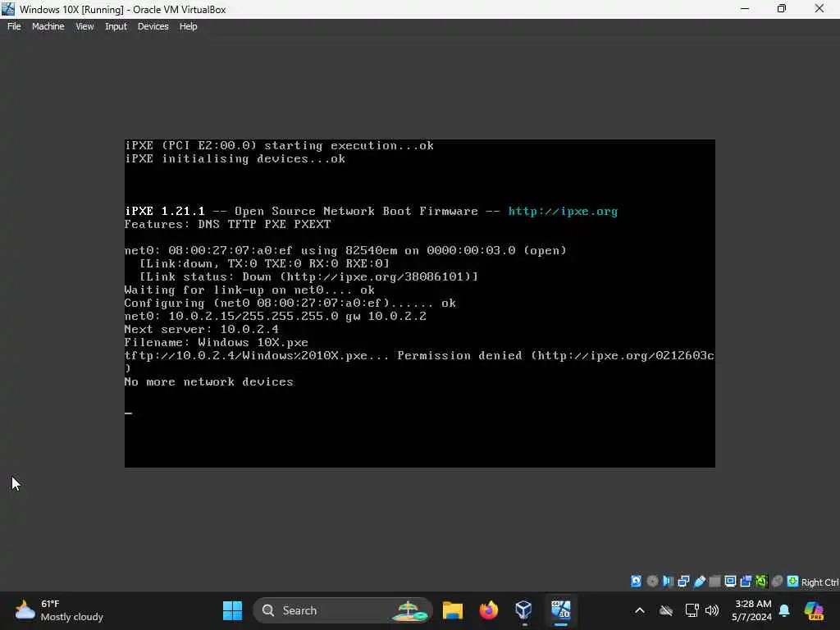
Task: Click the network adapters status icon
Action: [x=683, y=582]
